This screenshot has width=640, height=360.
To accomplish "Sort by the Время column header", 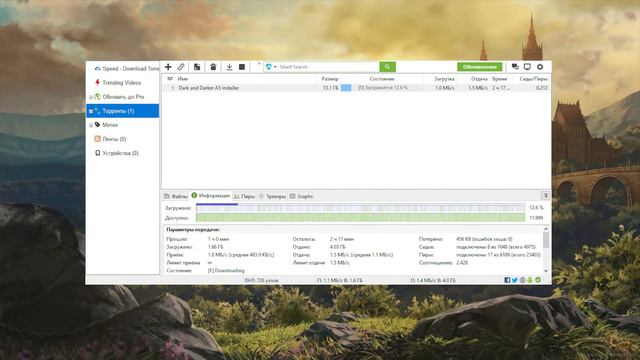I will click(500, 79).
